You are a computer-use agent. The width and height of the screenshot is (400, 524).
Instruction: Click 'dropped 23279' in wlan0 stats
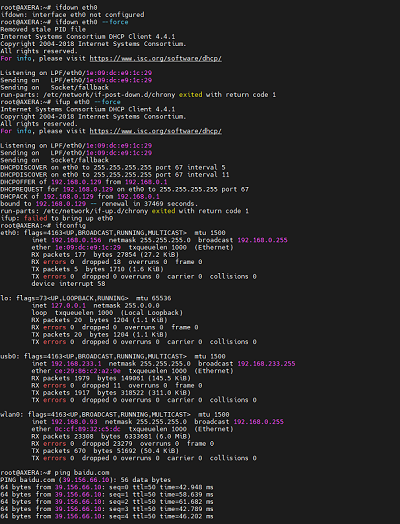tap(107, 443)
